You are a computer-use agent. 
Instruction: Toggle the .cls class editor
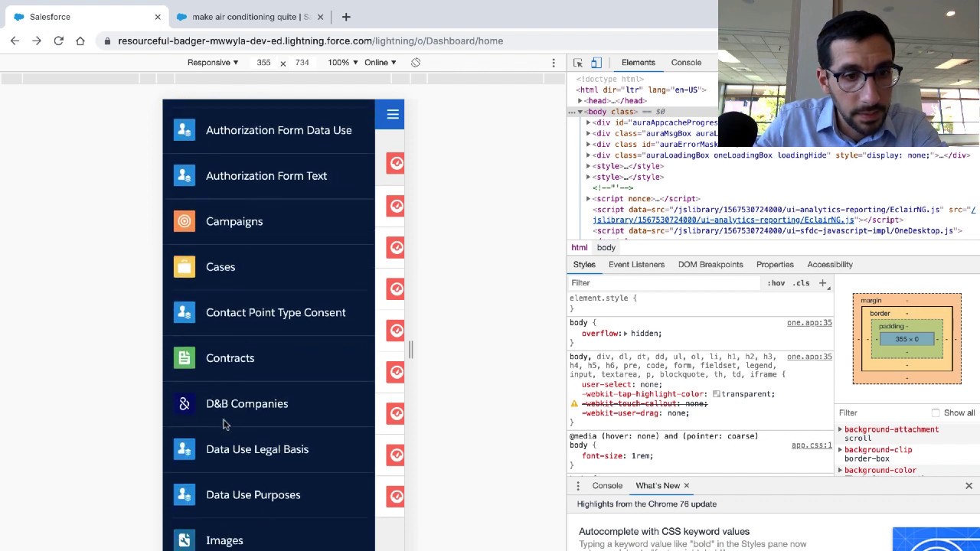(801, 283)
